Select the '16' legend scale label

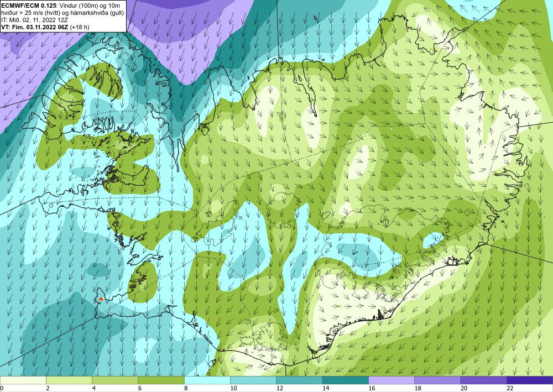click(372, 388)
